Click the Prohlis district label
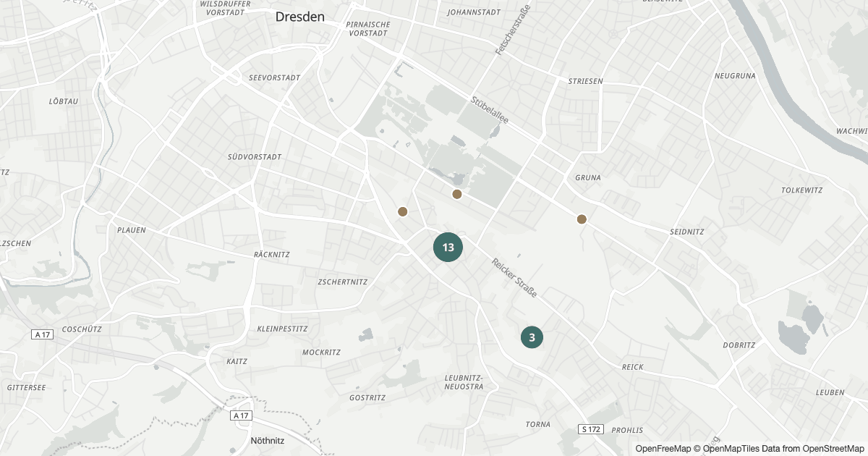 point(627,430)
